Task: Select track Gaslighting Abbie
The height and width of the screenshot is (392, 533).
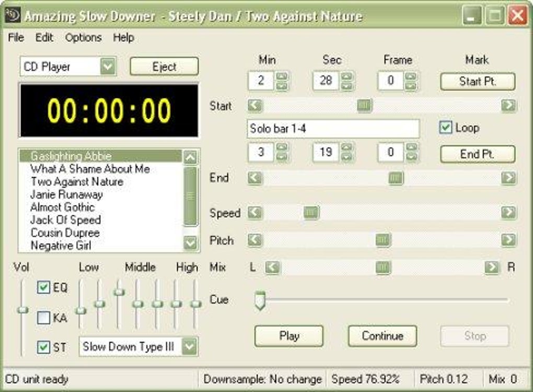Action: point(101,156)
